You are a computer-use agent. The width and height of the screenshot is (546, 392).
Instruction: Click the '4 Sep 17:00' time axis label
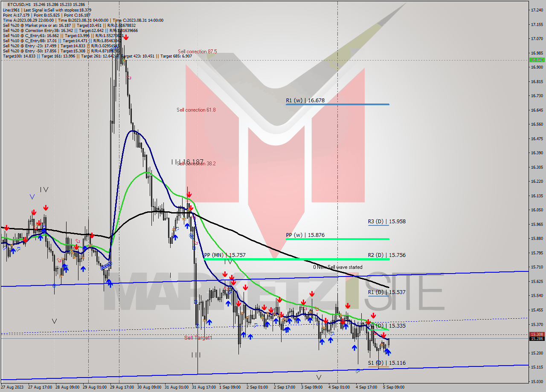pos(366,387)
